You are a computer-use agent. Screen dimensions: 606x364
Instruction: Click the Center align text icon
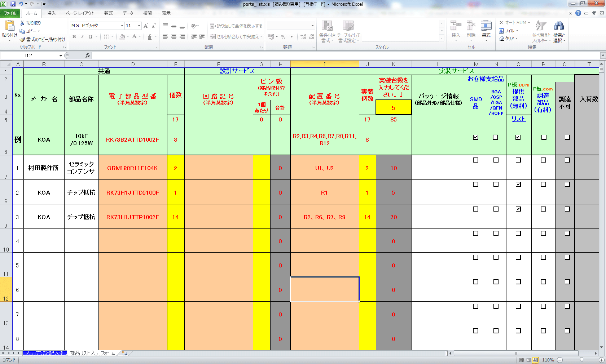coord(174,37)
